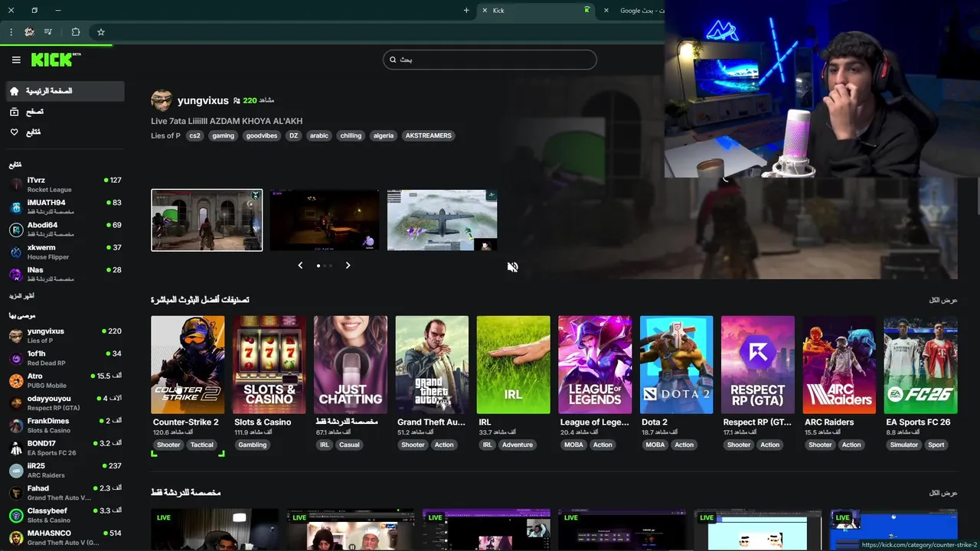Click the browse (تصفح) sidebar icon

14,112
